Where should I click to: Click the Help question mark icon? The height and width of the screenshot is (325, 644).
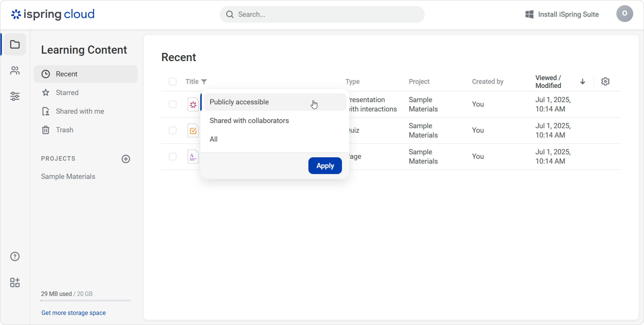[x=15, y=256]
